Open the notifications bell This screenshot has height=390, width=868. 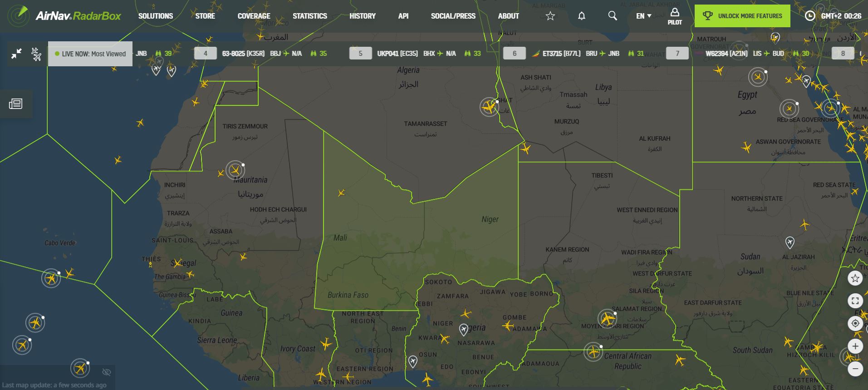(x=581, y=16)
